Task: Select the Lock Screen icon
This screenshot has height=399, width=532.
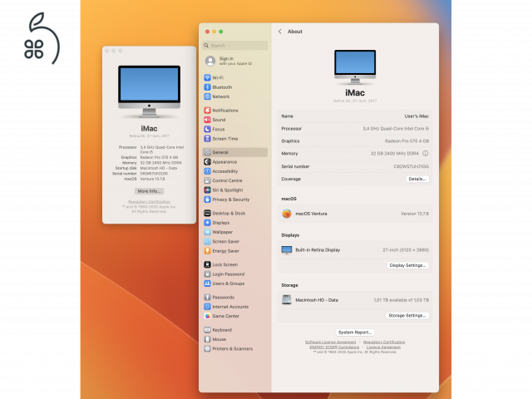Action: point(207,264)
